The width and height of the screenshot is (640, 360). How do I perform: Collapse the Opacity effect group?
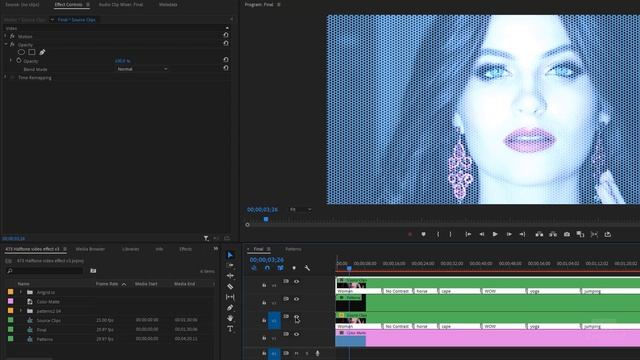tap(6, 44)
